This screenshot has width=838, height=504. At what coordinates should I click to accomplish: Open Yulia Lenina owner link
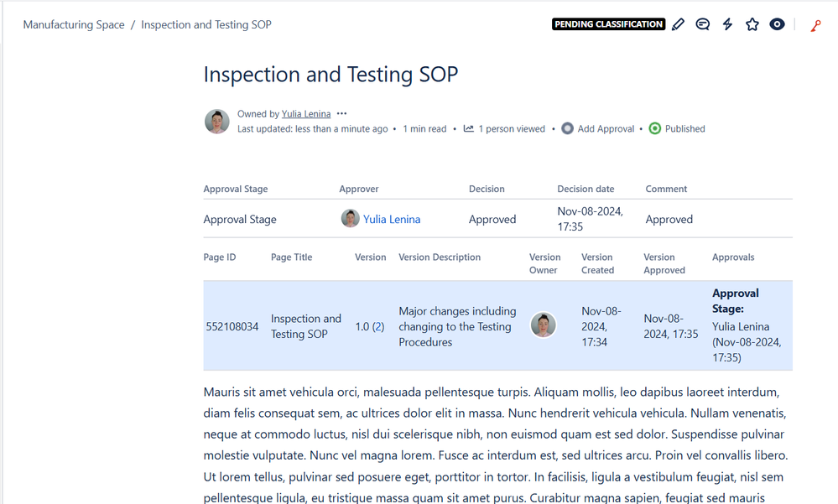[x=305, y=114]
